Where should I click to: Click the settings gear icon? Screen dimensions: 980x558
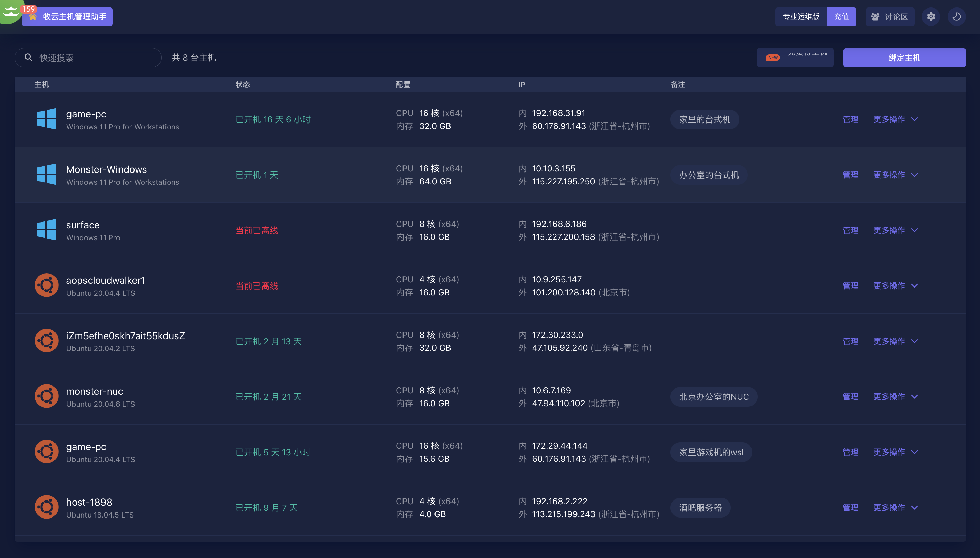click(931, 16)
